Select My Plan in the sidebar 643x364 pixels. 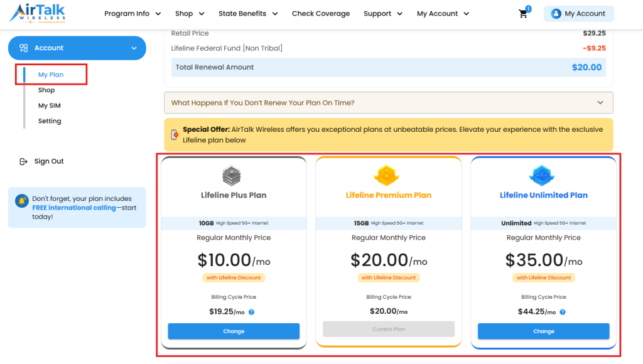click(51, 75)
